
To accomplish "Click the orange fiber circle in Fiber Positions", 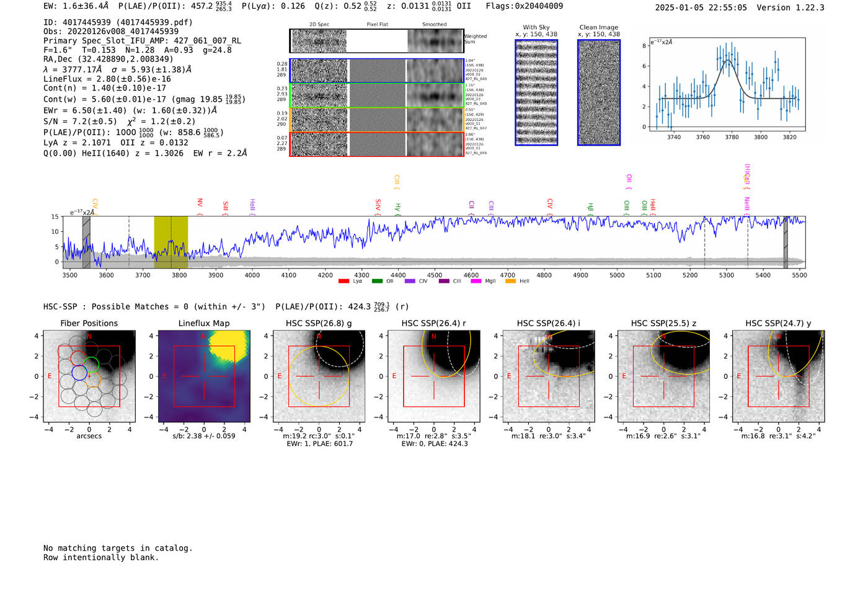I will pos(93,380).
